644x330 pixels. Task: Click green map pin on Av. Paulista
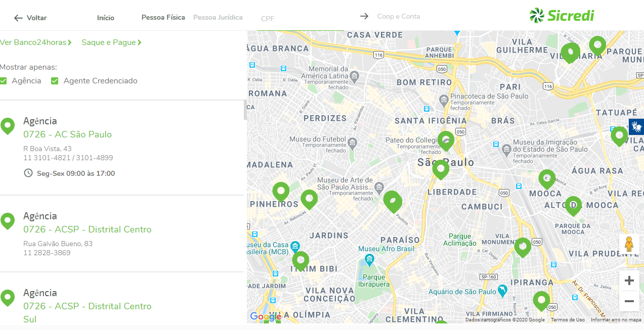pyautogui.click(x=393, y=201)
